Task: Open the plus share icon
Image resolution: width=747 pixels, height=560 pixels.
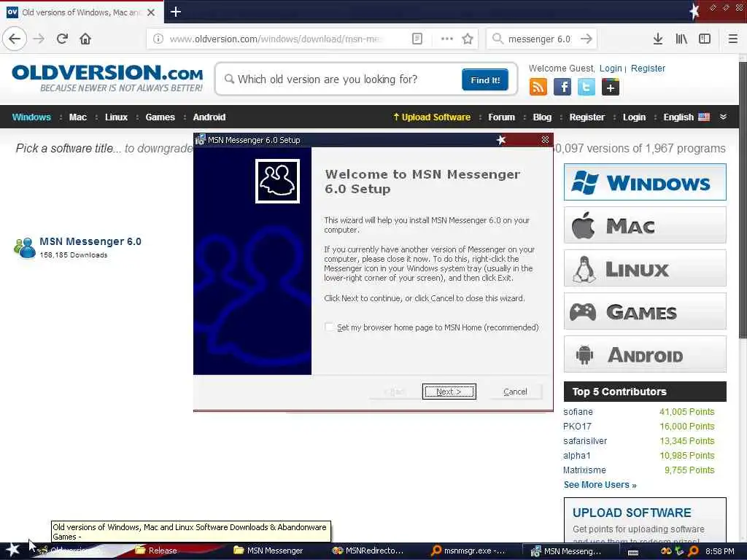Action: point(611,87)
